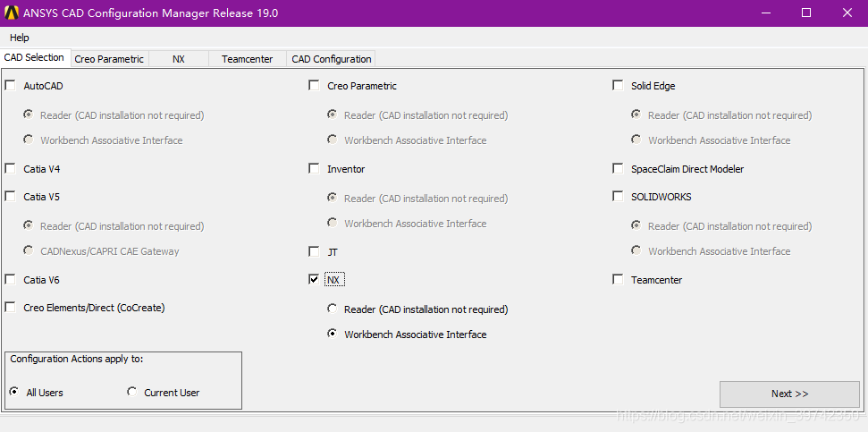The width and height of the screenshot is (868, 432).
Task: Check Creo Elements/Direct (CoCreate)
Action: point(11,307)
